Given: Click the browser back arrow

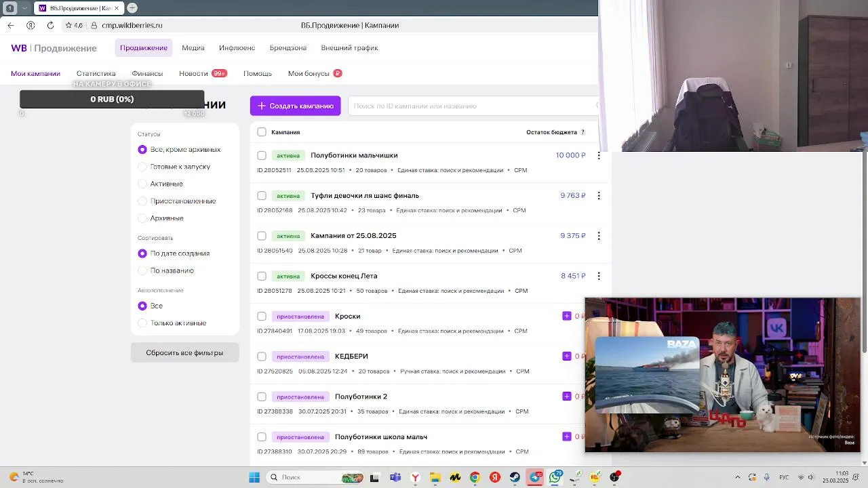Looking at the screenshot, I should 10,25.
